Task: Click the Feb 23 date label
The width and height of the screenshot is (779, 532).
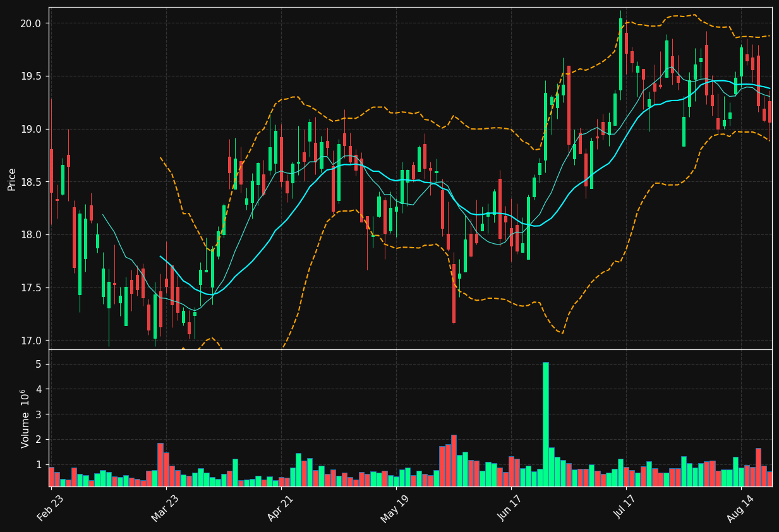Action: (50, 508)
